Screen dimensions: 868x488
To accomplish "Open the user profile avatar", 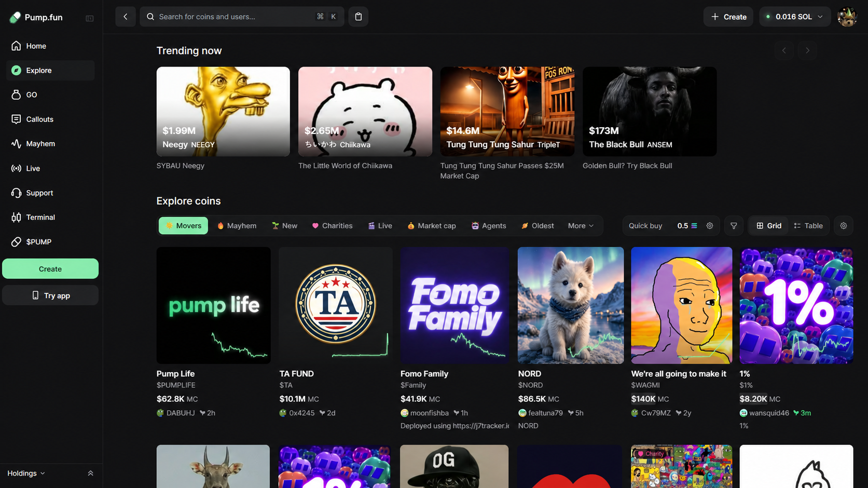I will tap(847, 17).
